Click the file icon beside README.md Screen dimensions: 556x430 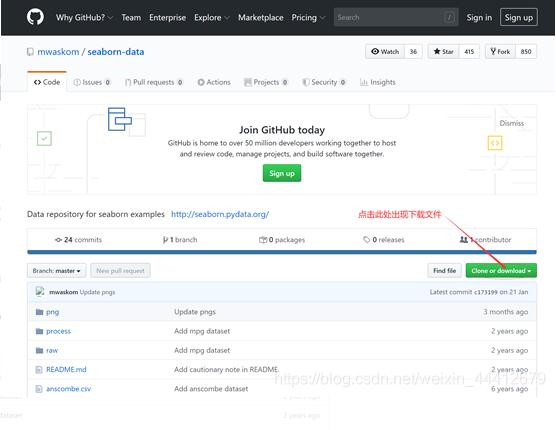click(39, 370)
